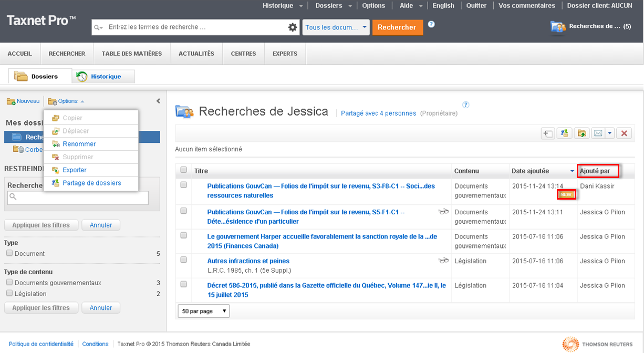The height and width of the screenshot is (353, 644).
Task: Click the export folder icon in toolbar
Action: pos(581,133)
